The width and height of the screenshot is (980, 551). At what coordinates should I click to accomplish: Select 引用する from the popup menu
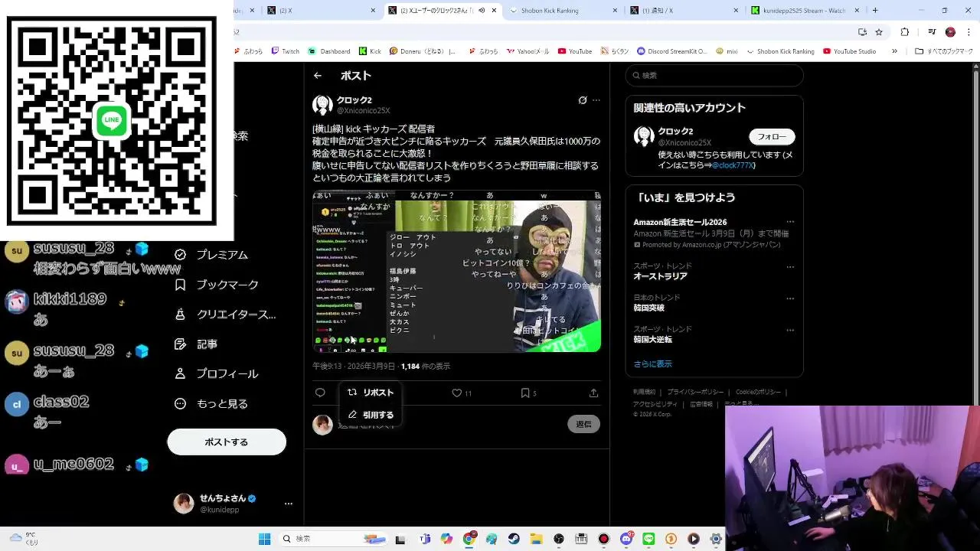(x=371, y=415)
